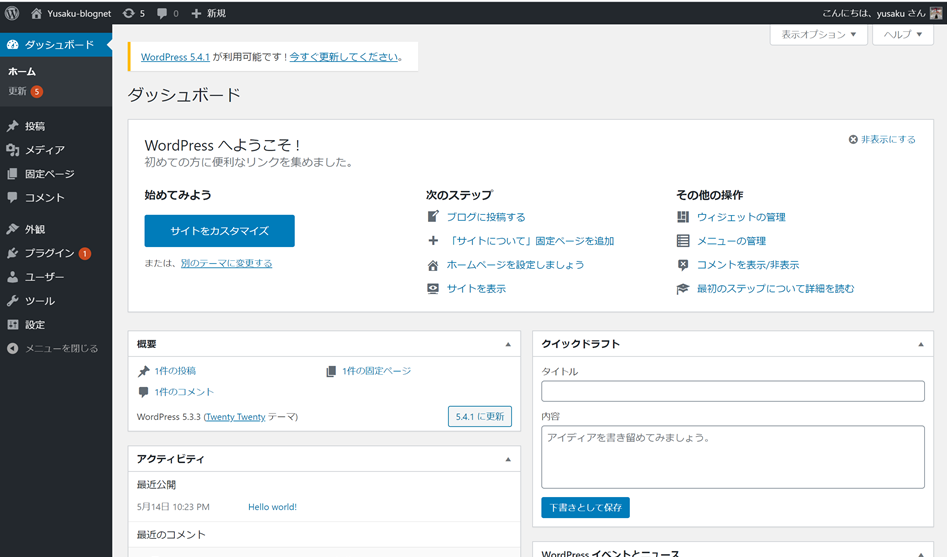The width and height of the screenshot is (947, 557).
Task: Open the 固定ページ menu label in the sidebar
Action: (50, 174)
